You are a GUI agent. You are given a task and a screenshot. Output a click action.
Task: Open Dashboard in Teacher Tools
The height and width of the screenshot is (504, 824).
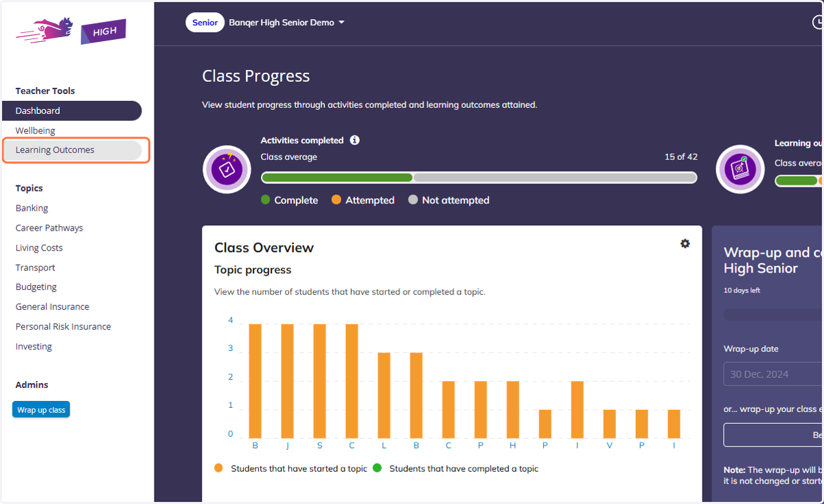tap(72, 111)
